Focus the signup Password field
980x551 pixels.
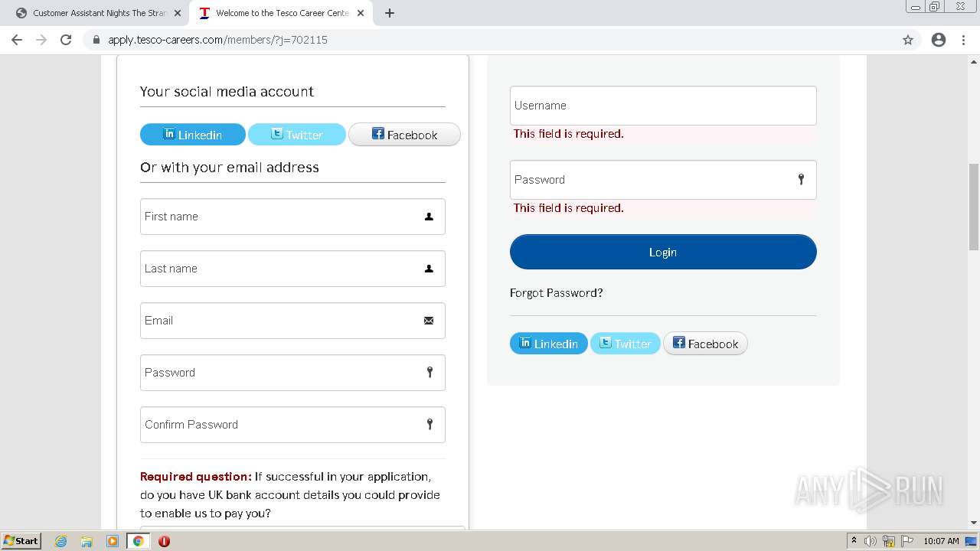292,373
